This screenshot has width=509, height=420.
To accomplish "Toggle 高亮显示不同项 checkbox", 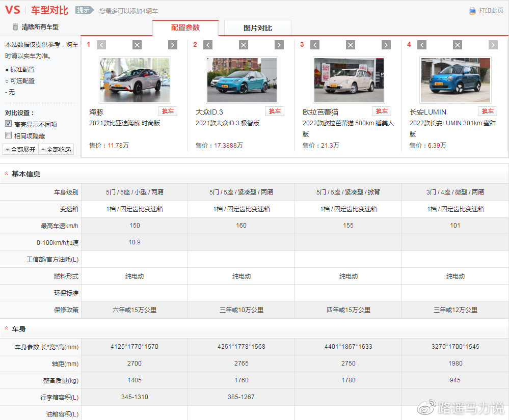I will (9, 124).
